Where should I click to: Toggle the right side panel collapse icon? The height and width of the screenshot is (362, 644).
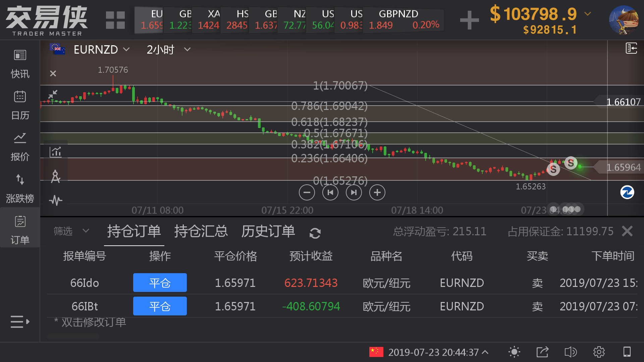click(631, 48)
